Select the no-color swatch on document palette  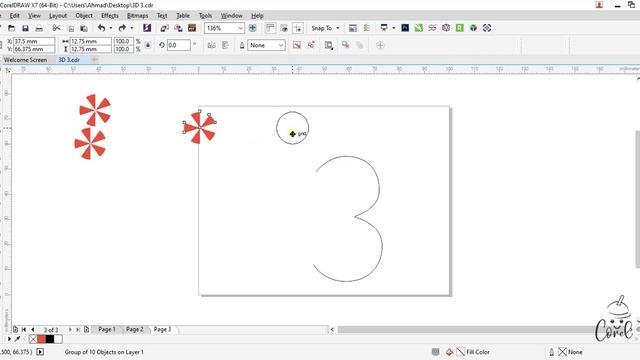(x=33, y=339)
